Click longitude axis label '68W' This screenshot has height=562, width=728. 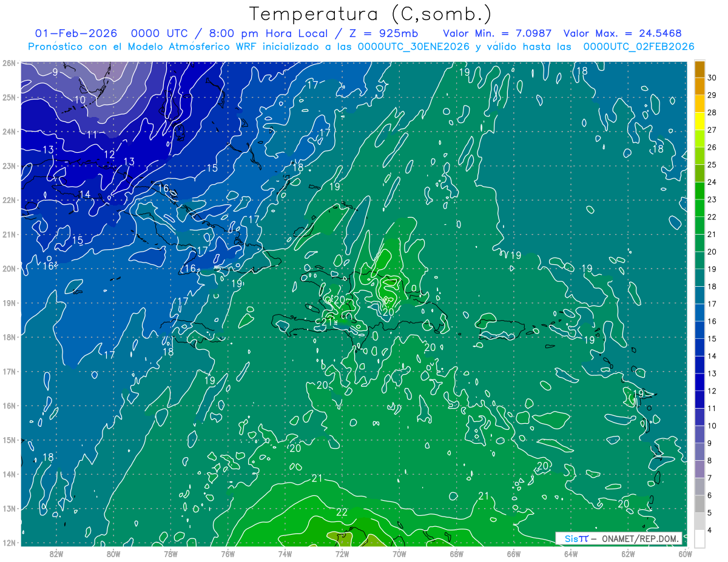(456, 554)
